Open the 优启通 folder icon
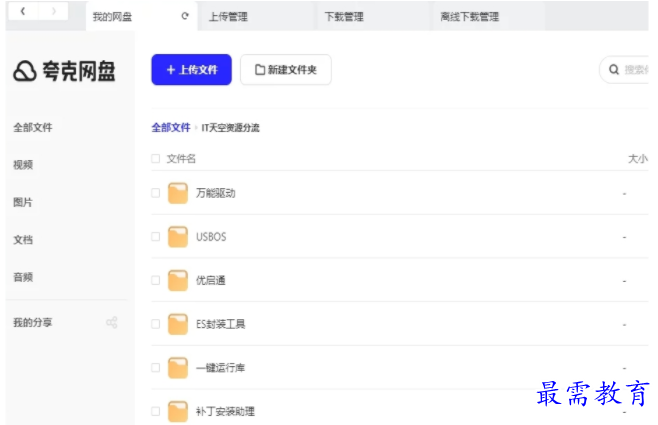 [178, 280]
